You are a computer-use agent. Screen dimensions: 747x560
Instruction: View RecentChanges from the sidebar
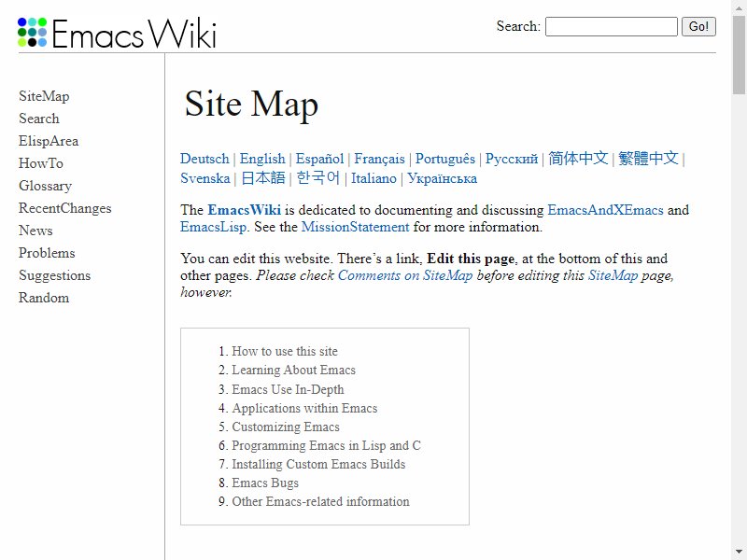pyautogui.click(x=64, y=208)
